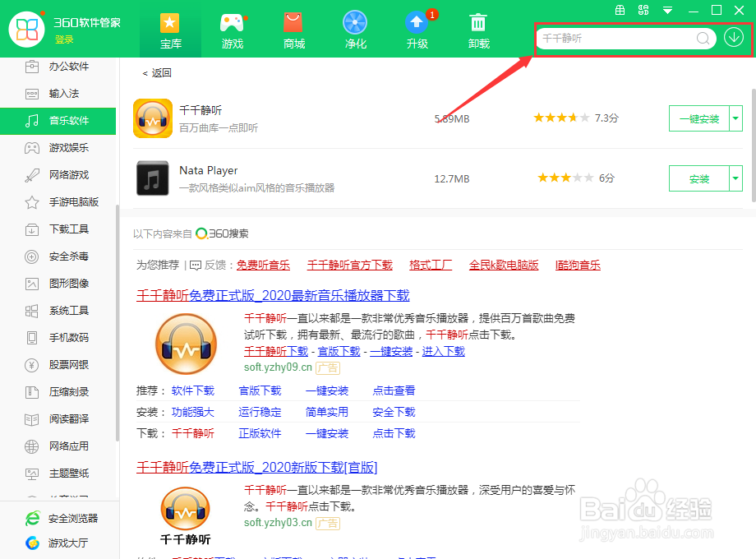Select 下载工具 category in sidebar
Screen dimensions: 756x559
pyautogui.click(x=58, y=229)
